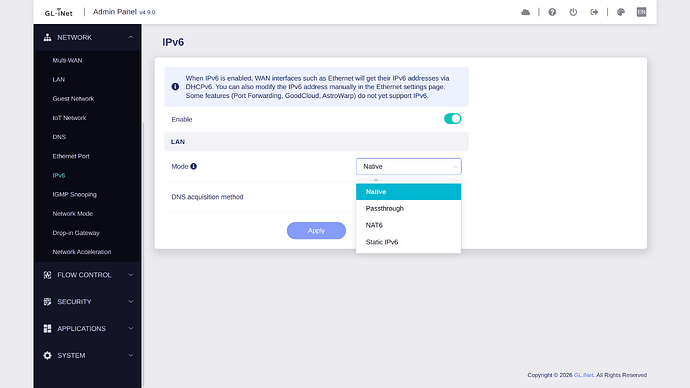Click the EN language icon
This screenshot has height=388, width=690.
tap(641, 12)
